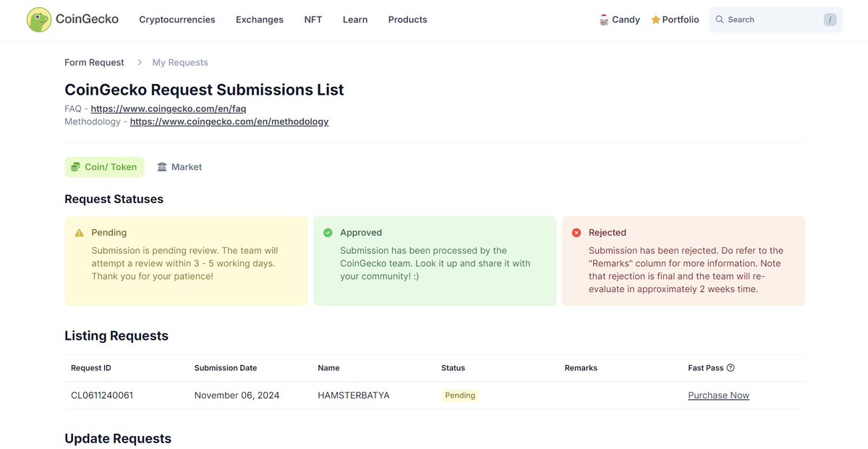Click the Market bank building icon
Image resolution: width=868 pixels, height=449 pixels.
tap(162, 167)
